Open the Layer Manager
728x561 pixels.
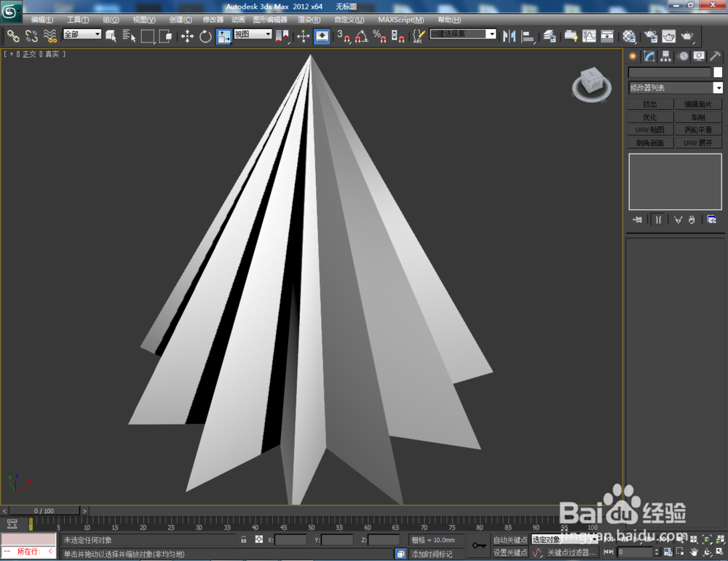click(550, 36)
